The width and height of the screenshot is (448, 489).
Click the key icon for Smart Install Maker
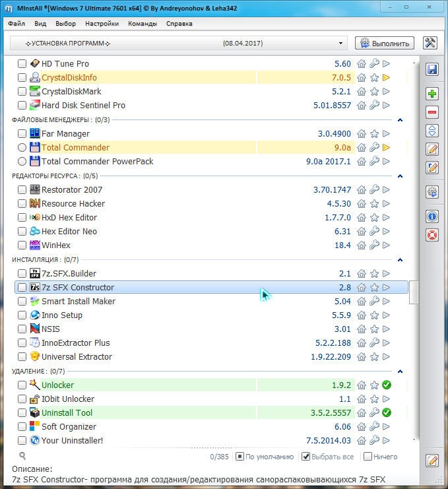tap(374, 301)
